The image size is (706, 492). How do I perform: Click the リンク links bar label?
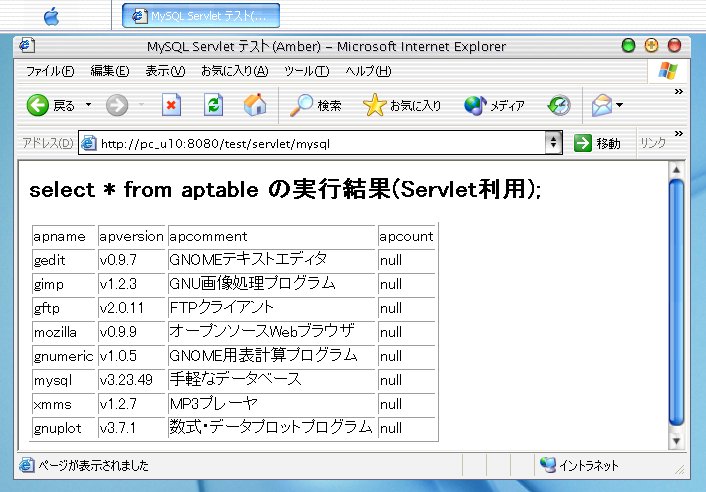click(x=653, y=143)
